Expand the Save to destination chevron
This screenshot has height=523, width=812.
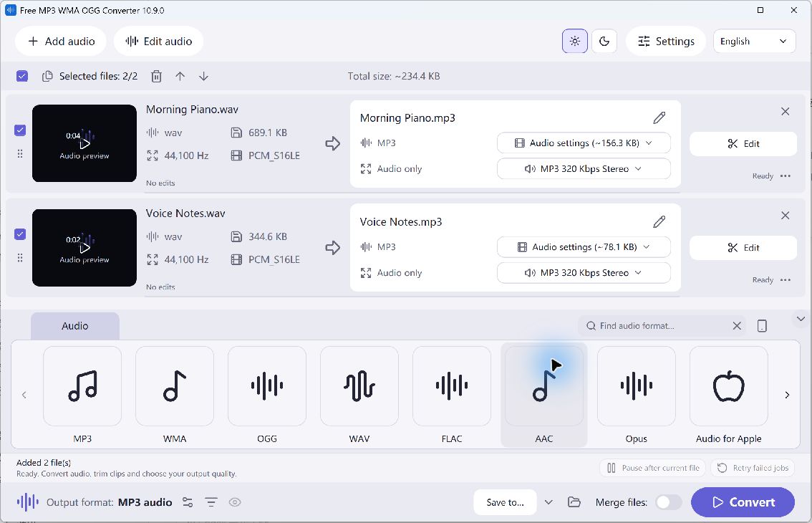pyautogui.click(x=548, y=502)
